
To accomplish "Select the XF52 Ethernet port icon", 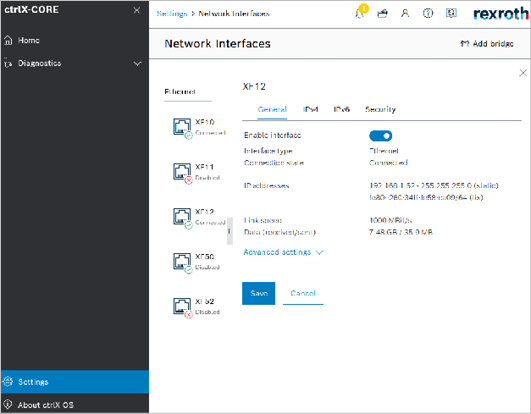I will pos(183,307).
